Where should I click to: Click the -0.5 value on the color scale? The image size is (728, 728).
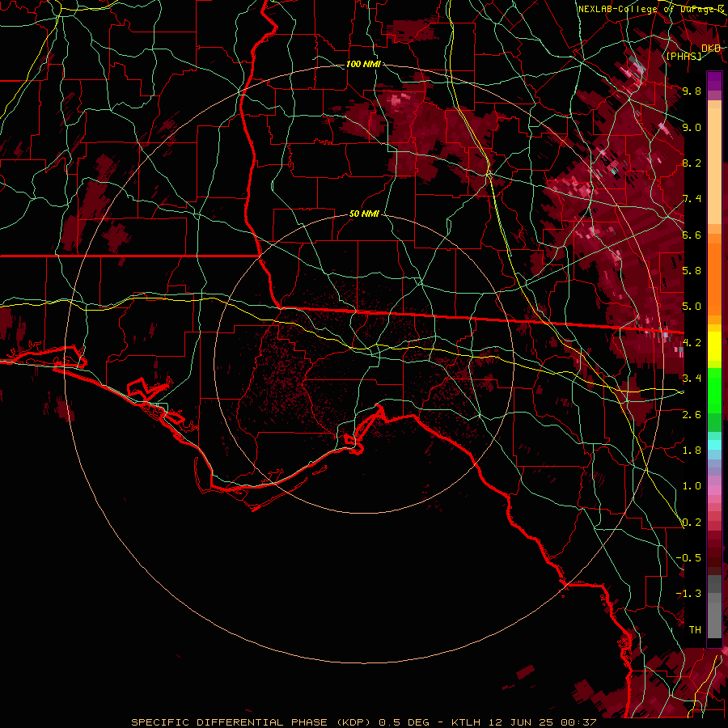pos(688,558)
